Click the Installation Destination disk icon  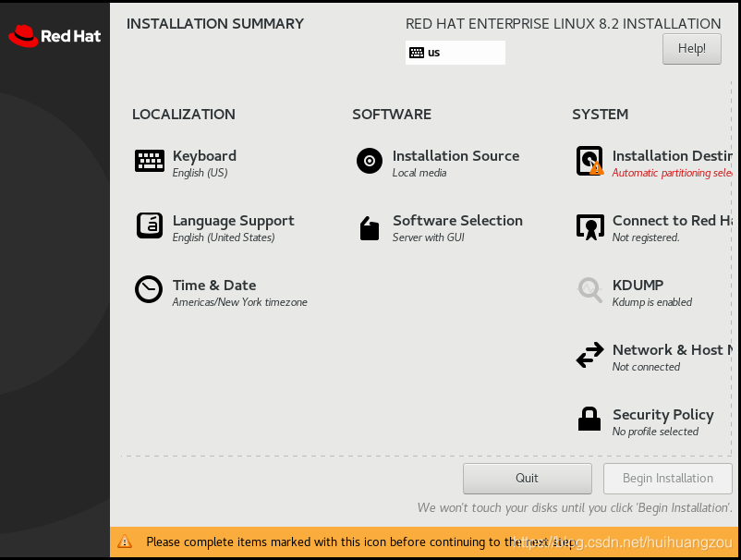tap(589, 161)
